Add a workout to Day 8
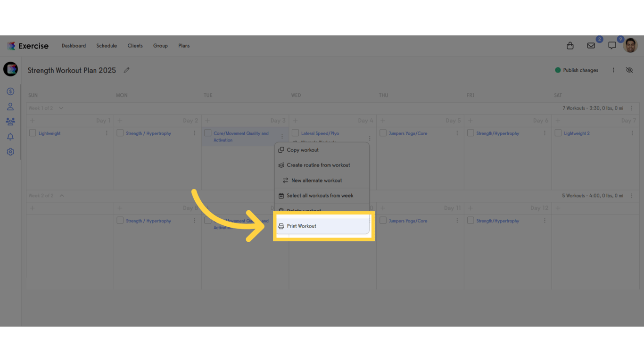644x362 pixels. point(120,208)
